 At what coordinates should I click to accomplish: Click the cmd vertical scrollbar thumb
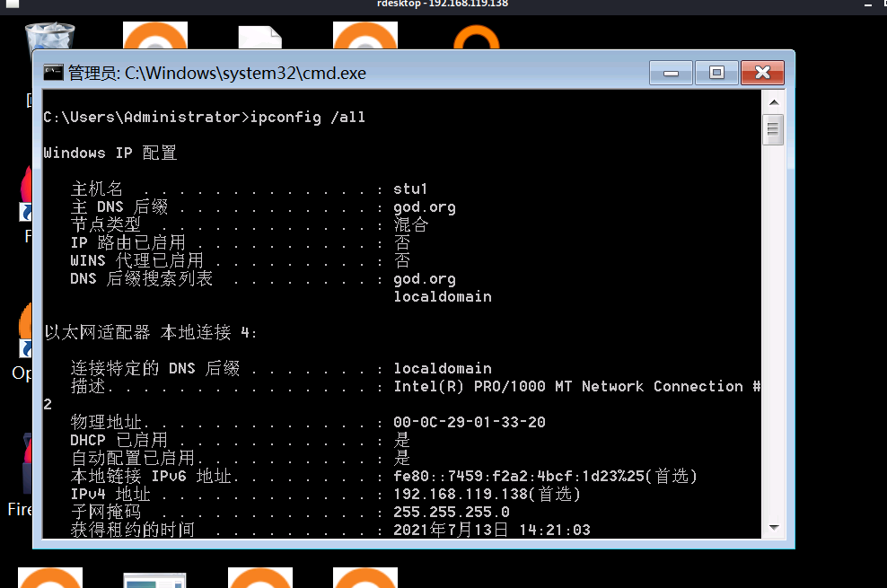pos(773,129)
